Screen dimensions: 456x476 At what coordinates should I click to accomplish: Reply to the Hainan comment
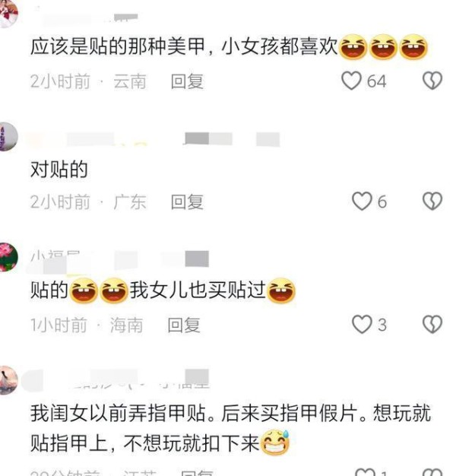pos(184,325)
